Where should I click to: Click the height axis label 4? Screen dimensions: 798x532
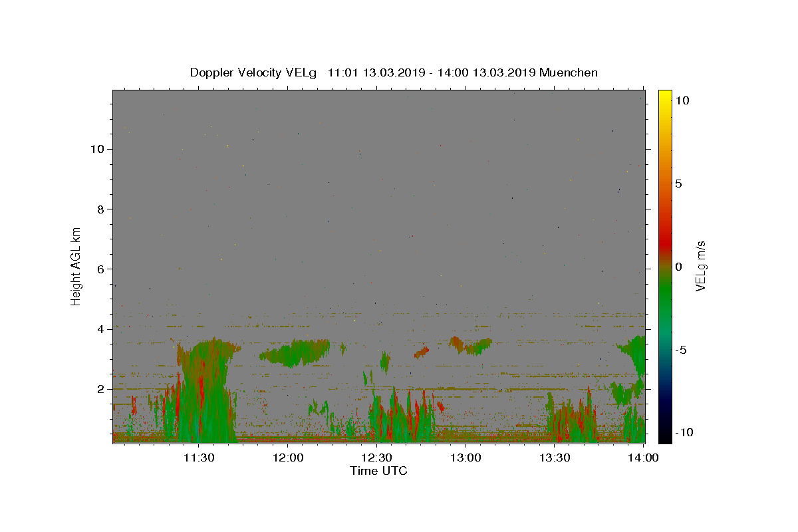coord(100,329)
